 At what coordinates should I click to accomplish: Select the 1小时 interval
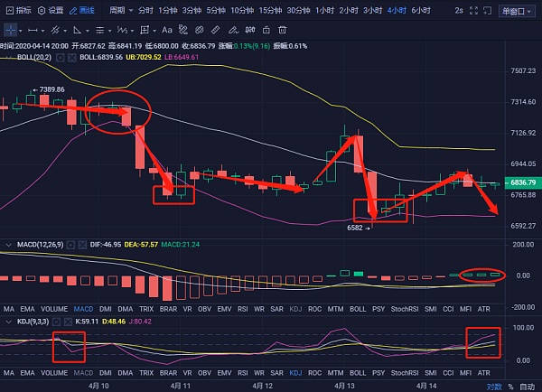pyautogui.click(x=324, y=11)
